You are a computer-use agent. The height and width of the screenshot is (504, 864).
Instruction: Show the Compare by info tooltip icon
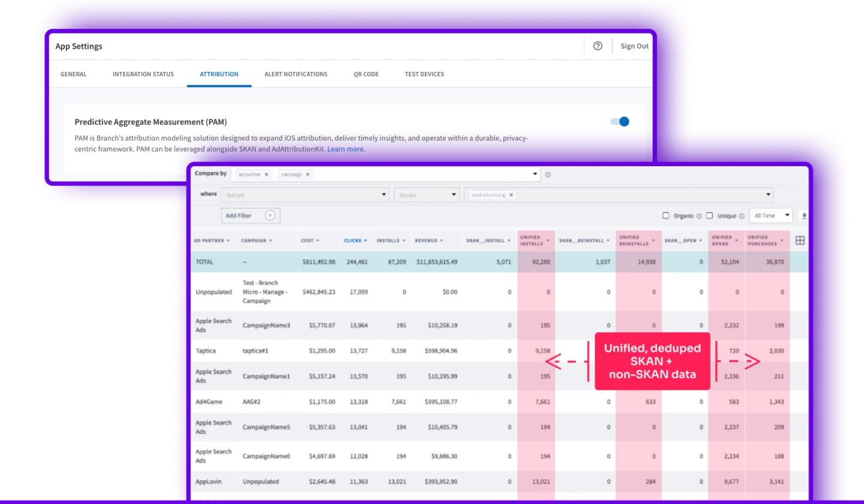click(548, 175)
